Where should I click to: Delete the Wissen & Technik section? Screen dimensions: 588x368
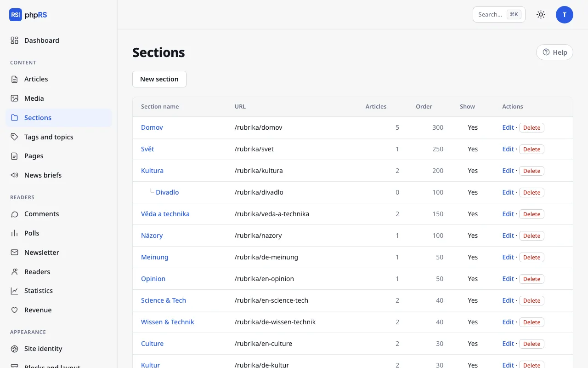point(531,322)
